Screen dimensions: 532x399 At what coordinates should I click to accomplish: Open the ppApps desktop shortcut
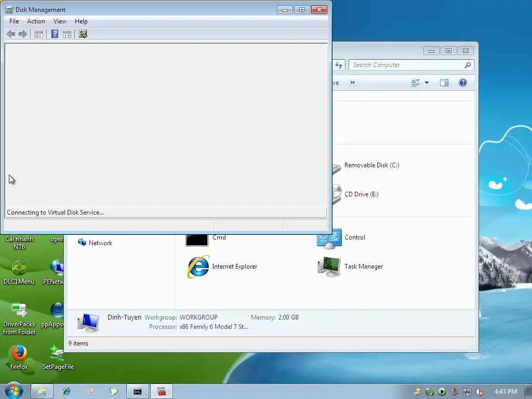pos(54,315)
